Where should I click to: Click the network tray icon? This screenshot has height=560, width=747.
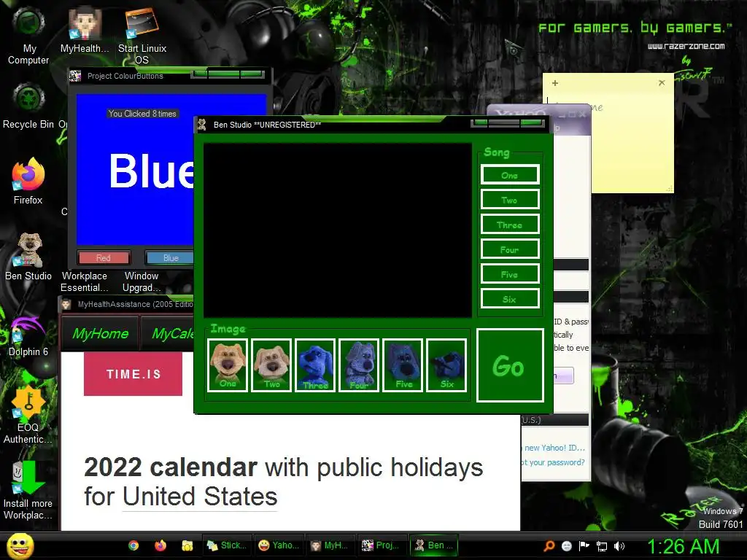[x=602, y=546]
